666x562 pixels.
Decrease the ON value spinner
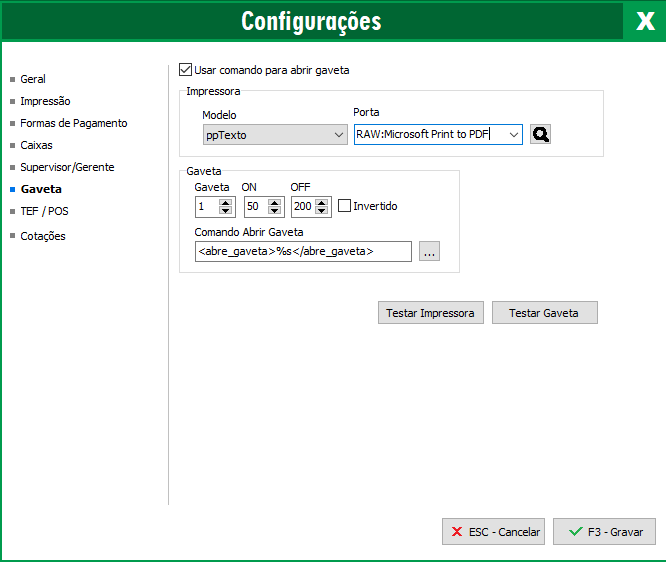[x=274, y=211]
